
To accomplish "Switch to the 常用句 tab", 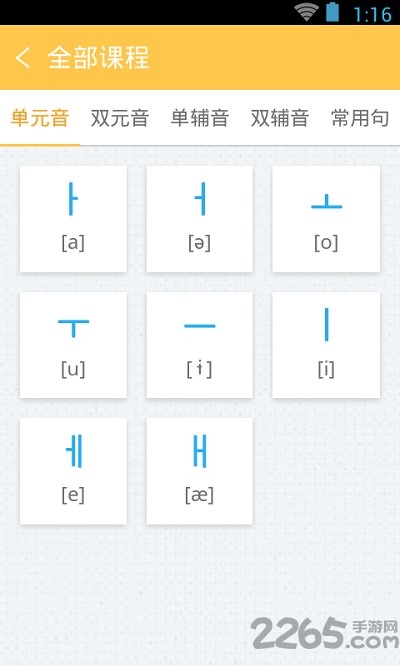I will 360,118.
